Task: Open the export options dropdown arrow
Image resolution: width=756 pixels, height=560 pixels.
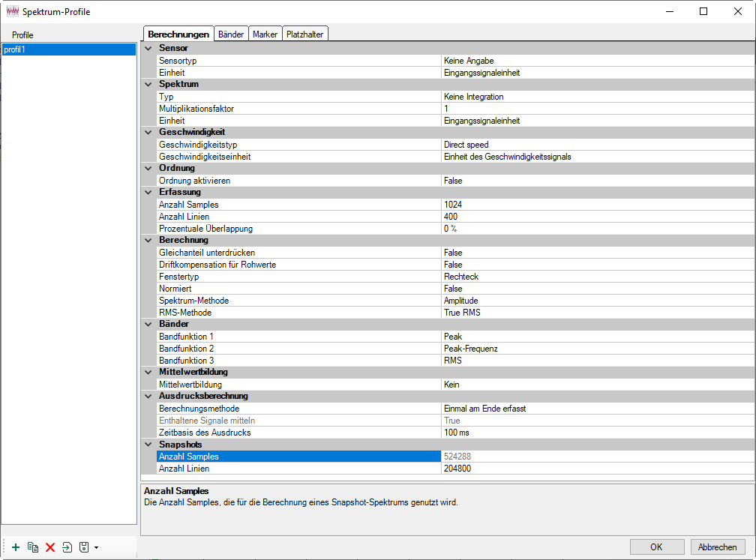Action: pyautogui.click(x=97, y=547)
